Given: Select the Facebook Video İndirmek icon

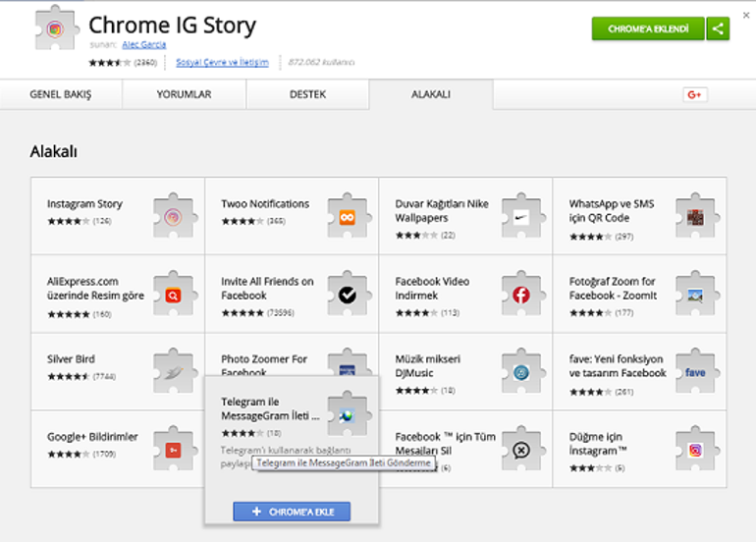Looking at the screenshot, I should click(x=521, y=295).
